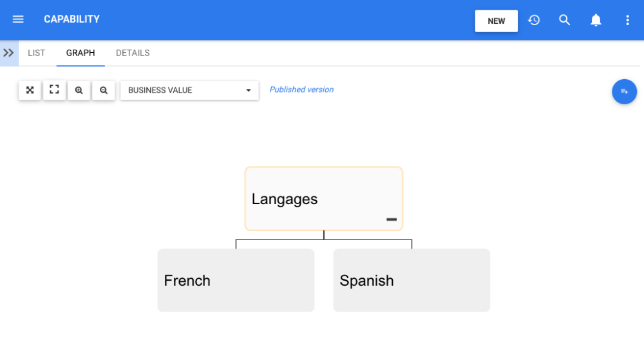Viewport: 644px width, 356px height.
Task: Toggle fullscreen graph view
Action: [x=54, y=90]
